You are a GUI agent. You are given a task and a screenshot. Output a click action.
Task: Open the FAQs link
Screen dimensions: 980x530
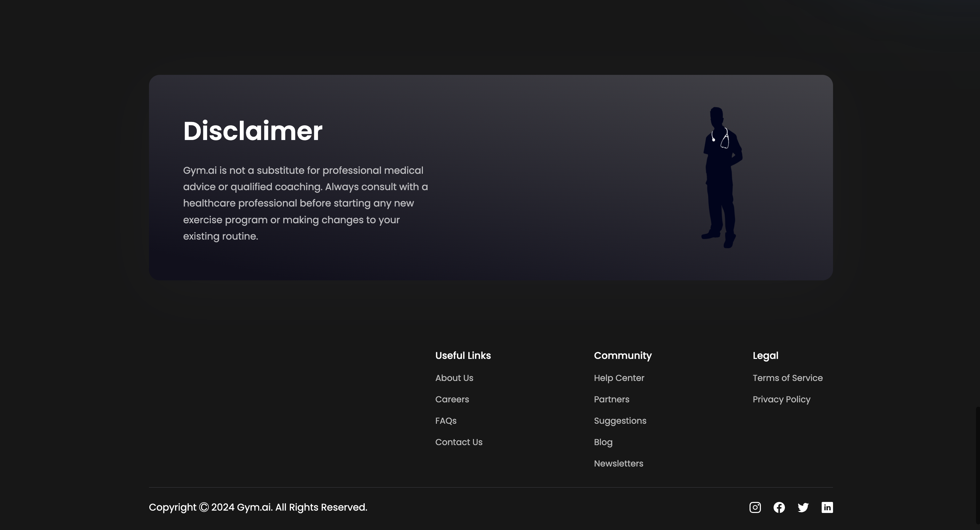coord(446,420)
